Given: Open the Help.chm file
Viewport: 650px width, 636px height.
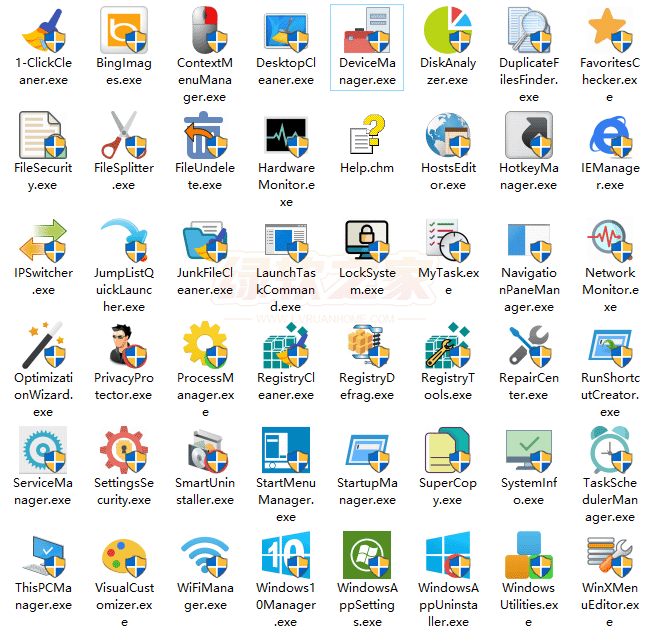Looking at the screenshot, I should coord(366,135).
